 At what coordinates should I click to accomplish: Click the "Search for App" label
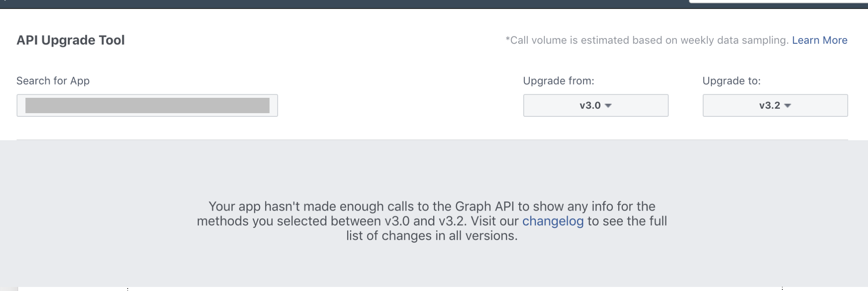coord(53,81)
